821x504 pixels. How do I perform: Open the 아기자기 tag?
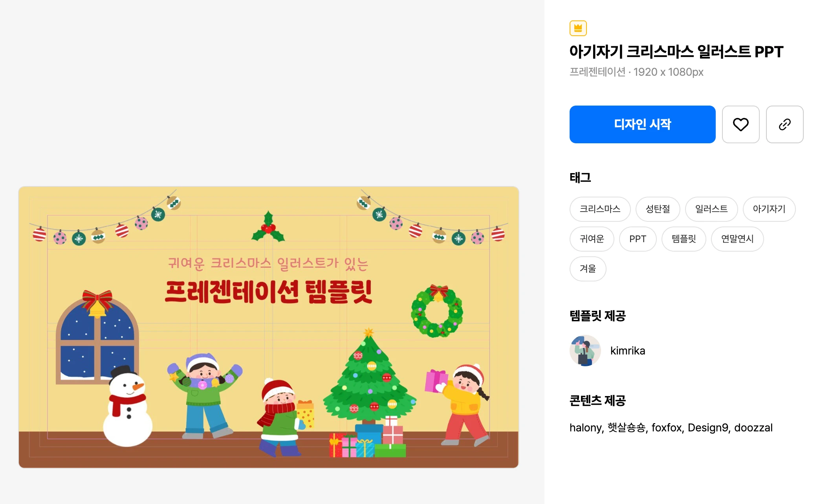pyautogui.click(x=769, y=209)
